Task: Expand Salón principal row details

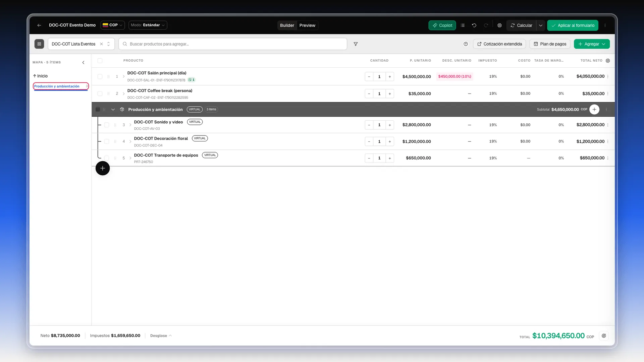Action: pos(123,76)
